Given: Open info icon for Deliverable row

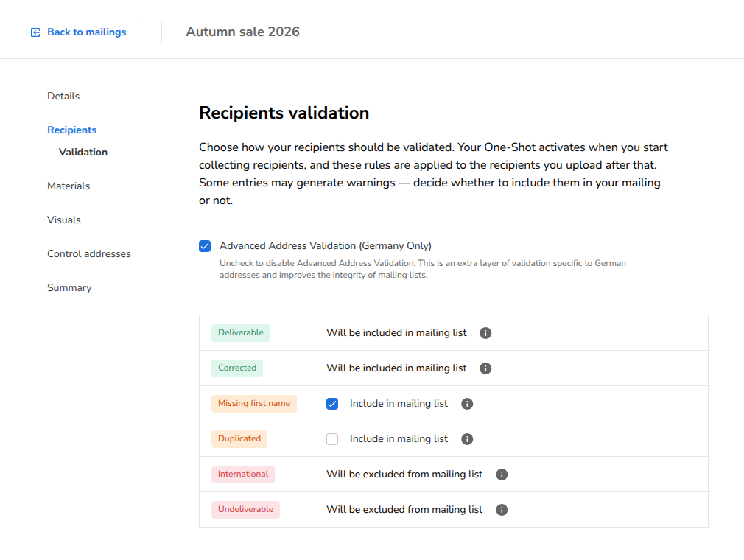Looking at the screenshot, I should coord(485,333).
